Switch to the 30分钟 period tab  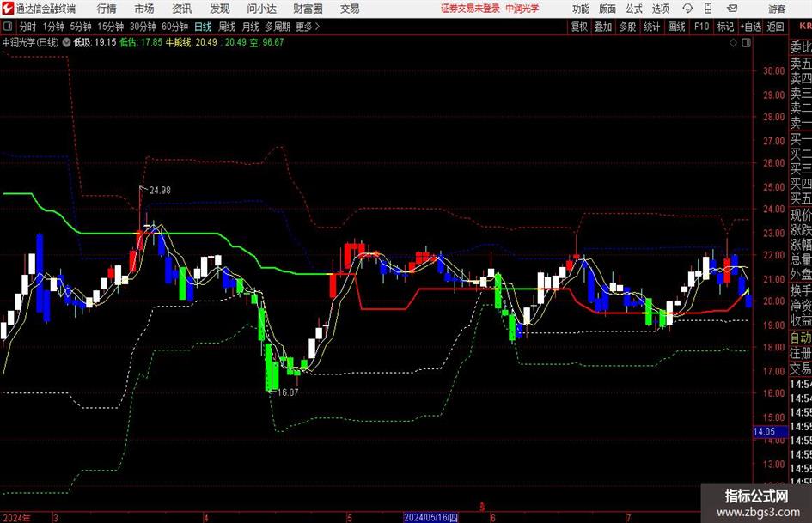(143, 27)
